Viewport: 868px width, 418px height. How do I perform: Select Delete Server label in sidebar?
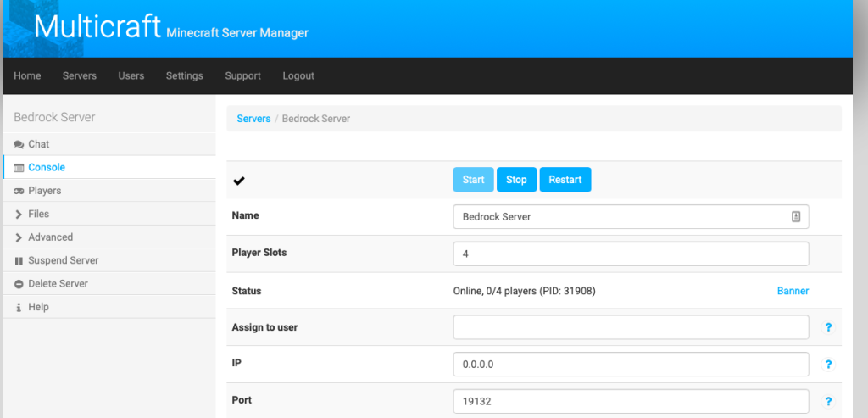(x=58, y=283)
